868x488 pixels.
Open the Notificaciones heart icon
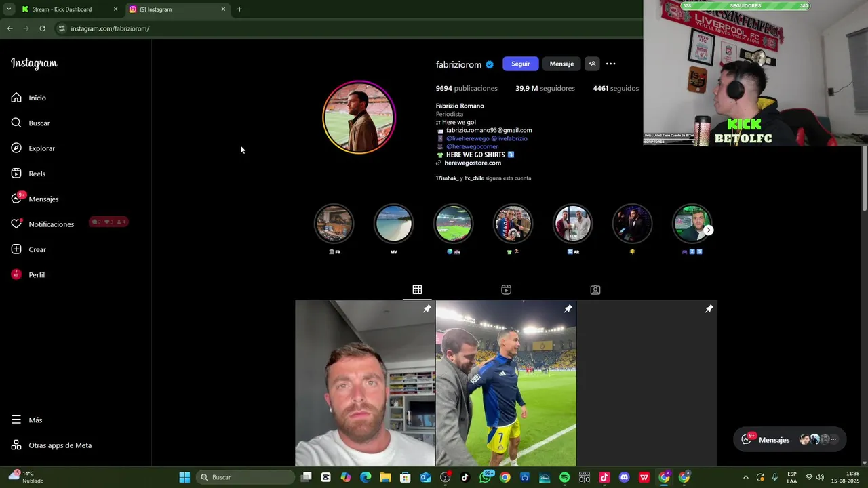[16, 224]
